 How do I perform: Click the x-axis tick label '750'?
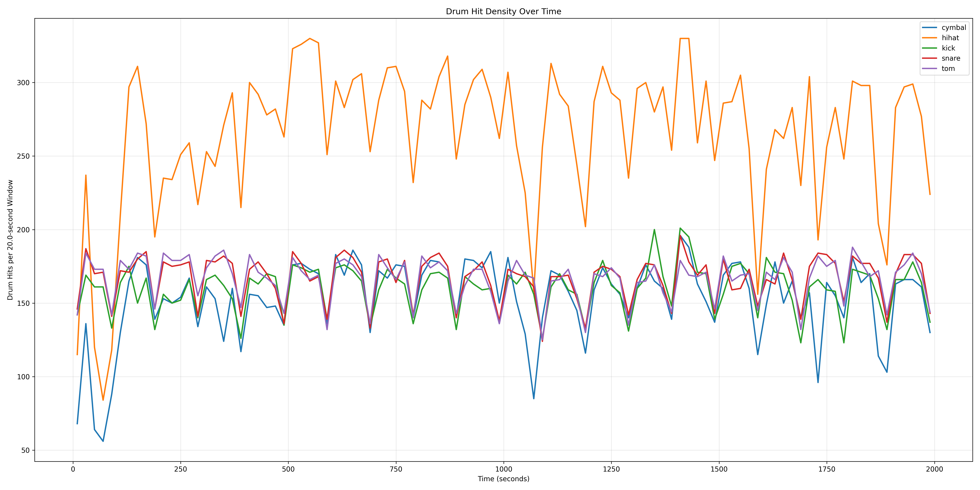[x=396, y=469]
